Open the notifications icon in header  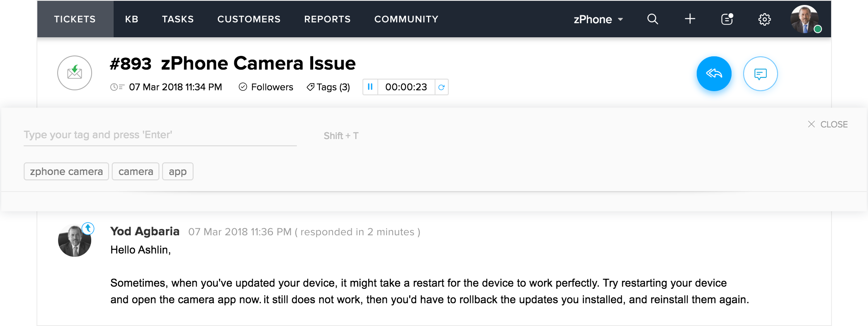pos(727,19)
